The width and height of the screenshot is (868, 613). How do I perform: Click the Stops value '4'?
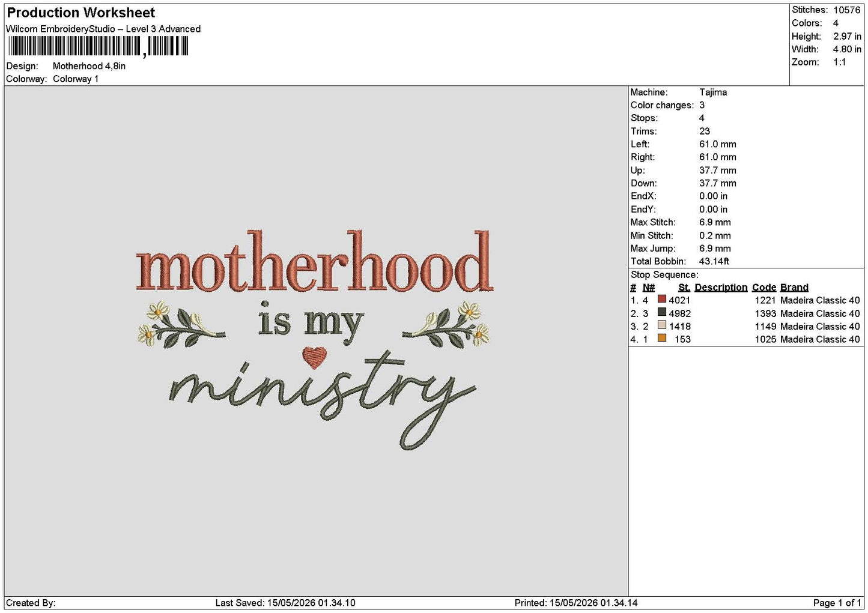tap(702, 118)
